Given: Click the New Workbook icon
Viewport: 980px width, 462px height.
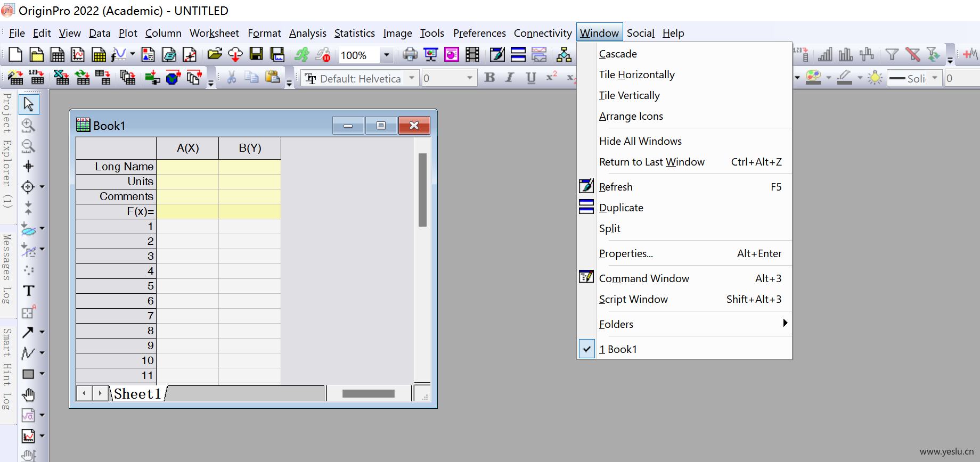Looking at the screenshot, I should click(x=57, y=54).
